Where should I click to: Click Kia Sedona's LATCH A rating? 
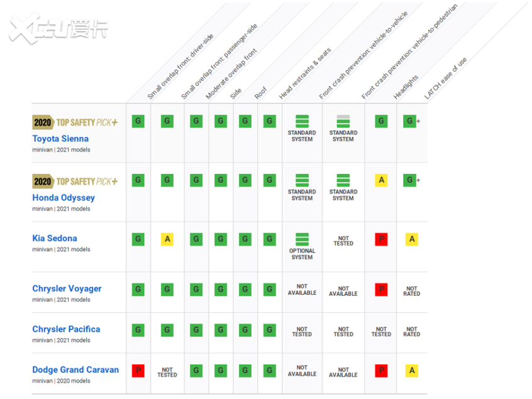(412, 239)
